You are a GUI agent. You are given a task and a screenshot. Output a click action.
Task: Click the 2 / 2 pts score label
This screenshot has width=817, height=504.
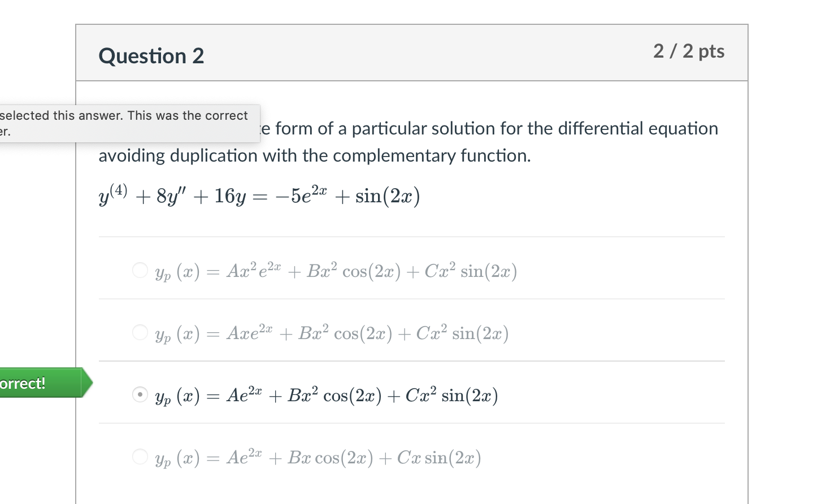(x=689, y=51)
